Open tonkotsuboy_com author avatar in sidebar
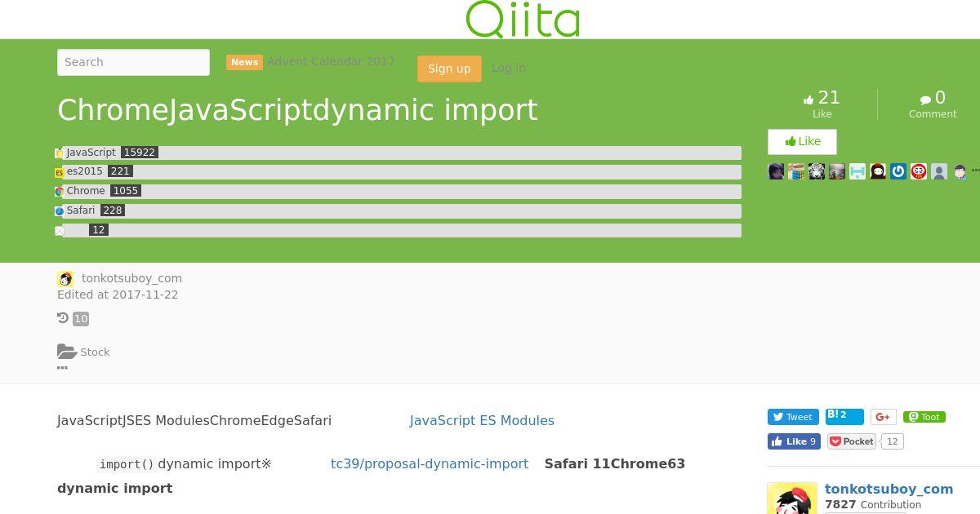Viewport: 980px width, 514px height. click(791, 498)
